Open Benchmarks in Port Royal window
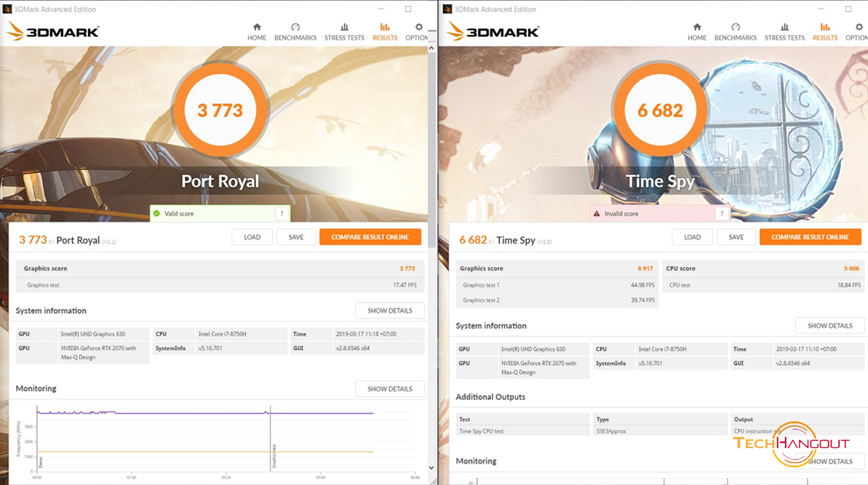868x485 pixels. point(295,31)
